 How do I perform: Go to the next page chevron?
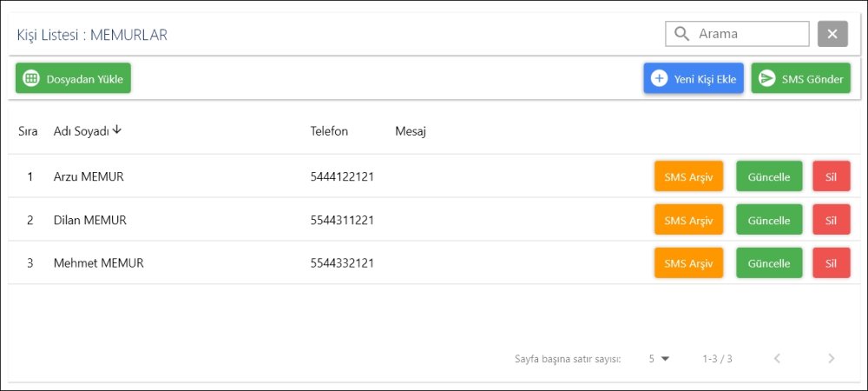coord(832,358)
